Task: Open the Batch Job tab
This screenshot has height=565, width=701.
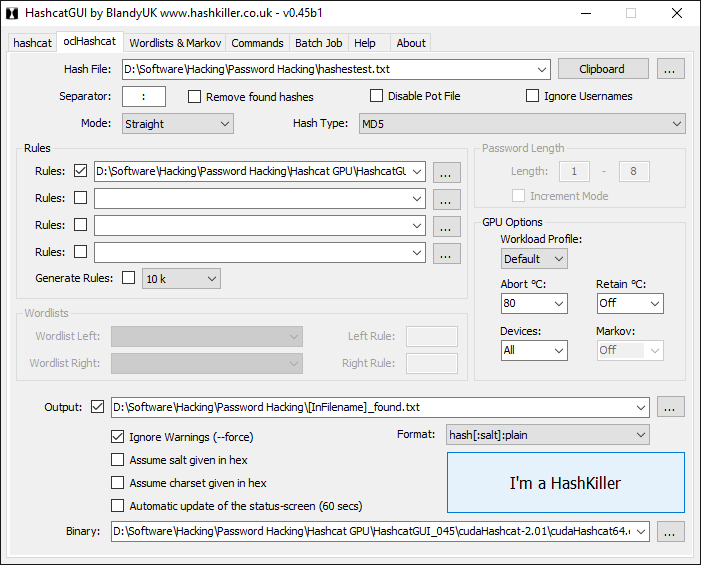Action: pos(318,43)
